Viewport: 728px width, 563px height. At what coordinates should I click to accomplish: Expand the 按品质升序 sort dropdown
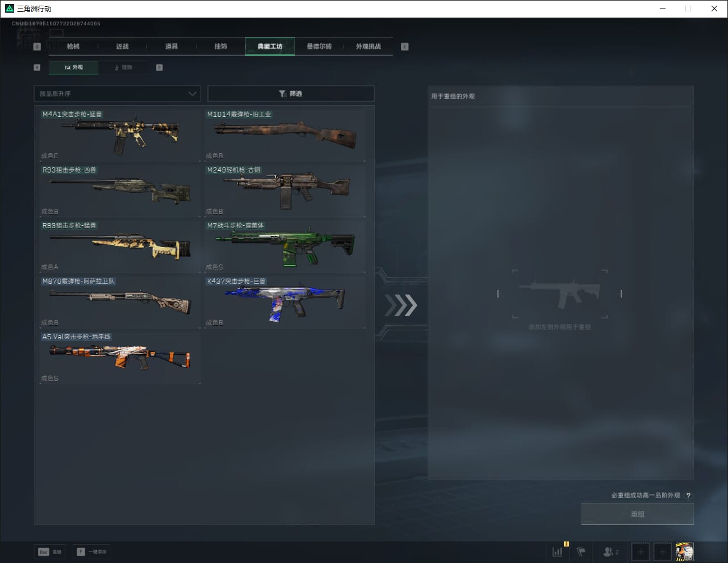pos(116,94)
